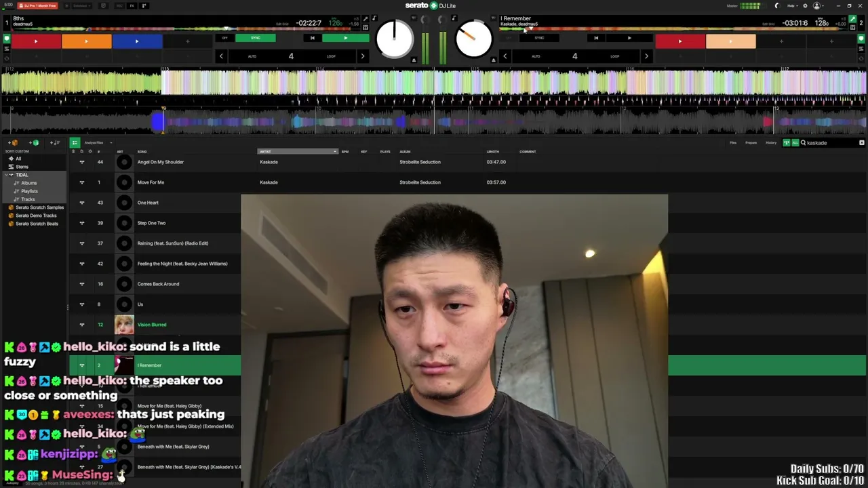Activate the 4-beat auto loop on deck 1
Viewport: 868px width, 488px height.
click(x=291, y=56)
